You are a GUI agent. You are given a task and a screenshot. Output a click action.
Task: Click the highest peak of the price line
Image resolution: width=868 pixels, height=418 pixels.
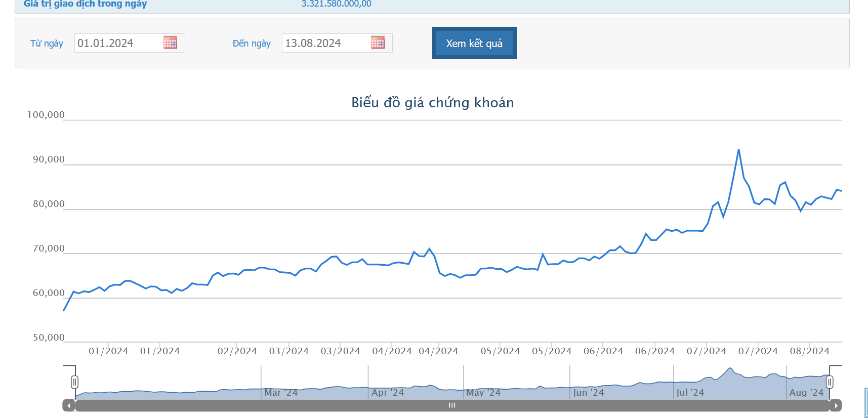coord(738,150)
